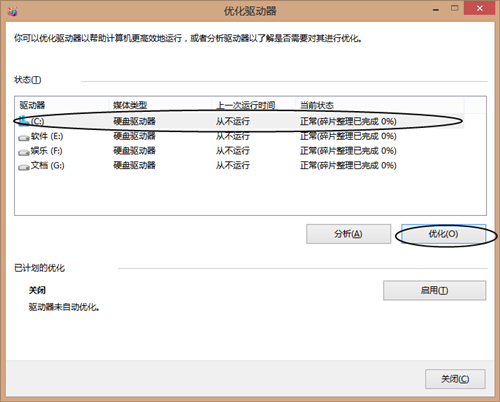Click 从不运行 in the 文档 (G:) row

pos(233,165)
